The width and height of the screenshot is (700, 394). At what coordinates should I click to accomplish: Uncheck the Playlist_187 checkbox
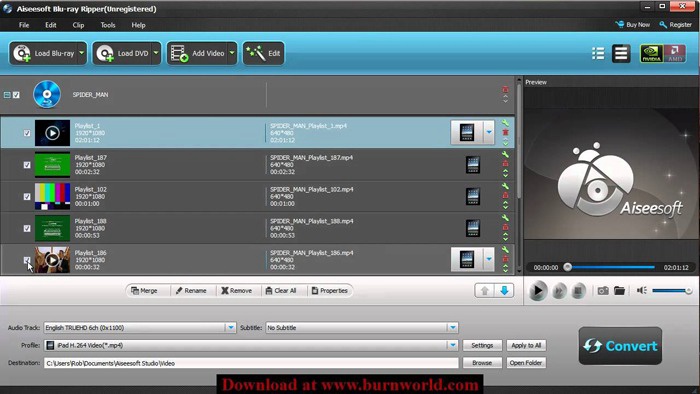(27, 165)
